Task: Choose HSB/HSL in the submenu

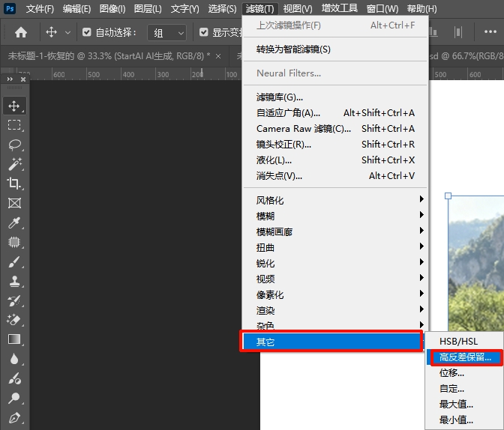Action: point(465,342)
